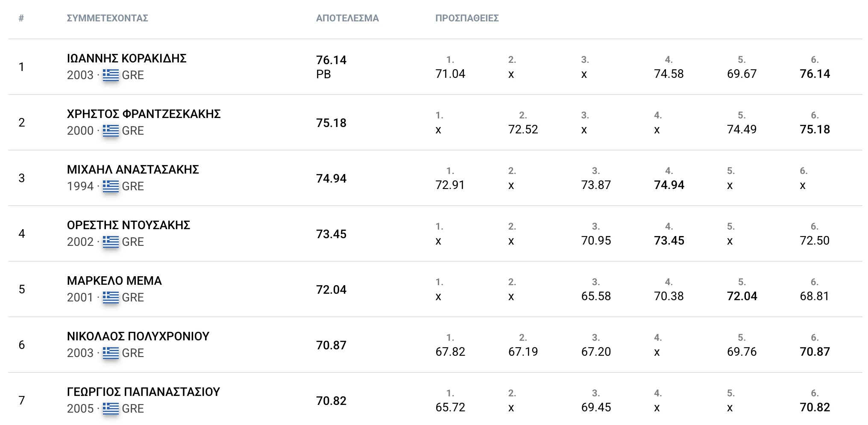Click the Greek flag under ΜΙΧΑΗΛ ΑΝΑΣΤΑΣΑΚΗΣ
This screenshot has width=868, height=425.
[111, 186]
